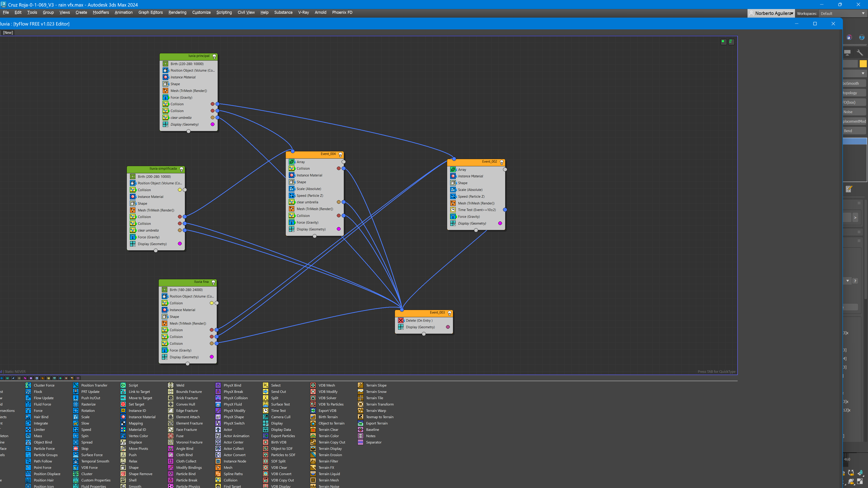Open the Graph Editors menu
This screenshot has width=868, height=488.
(150, 12)
